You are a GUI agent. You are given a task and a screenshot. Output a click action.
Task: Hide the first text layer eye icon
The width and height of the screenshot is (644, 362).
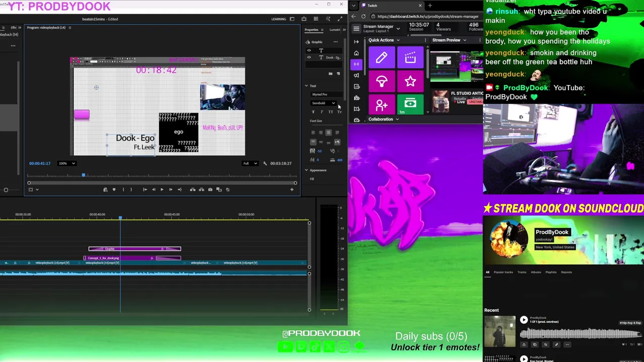tap(309, 50)
